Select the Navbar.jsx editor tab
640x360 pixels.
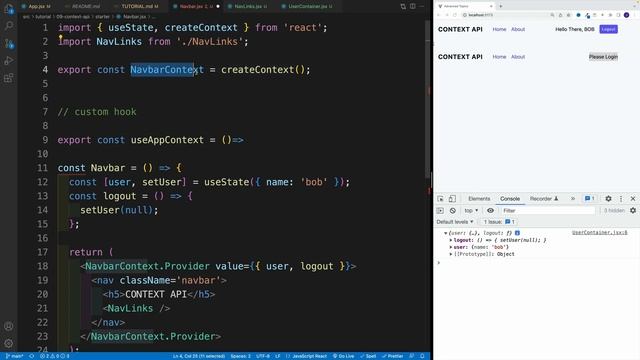point(195,6)
